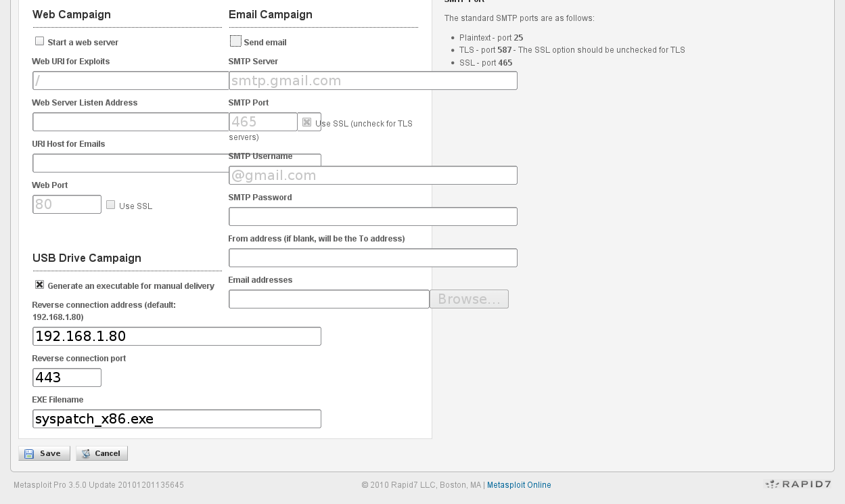Click the SMTP Server input field
This screenshot has height=504, width=845.
pos(372,80)
